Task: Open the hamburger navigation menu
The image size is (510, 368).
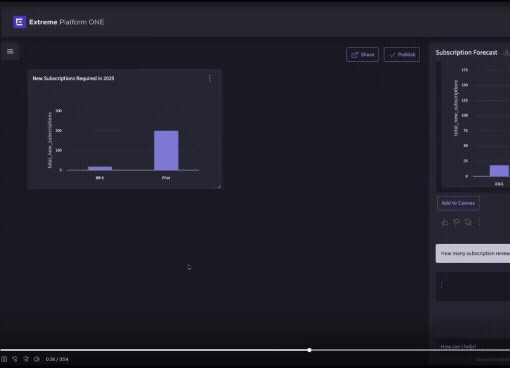Action: [x=10, y=51]
